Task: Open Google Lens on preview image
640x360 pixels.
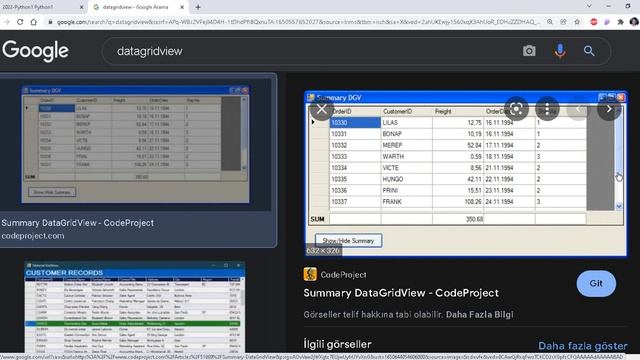Action: point(516,109)
